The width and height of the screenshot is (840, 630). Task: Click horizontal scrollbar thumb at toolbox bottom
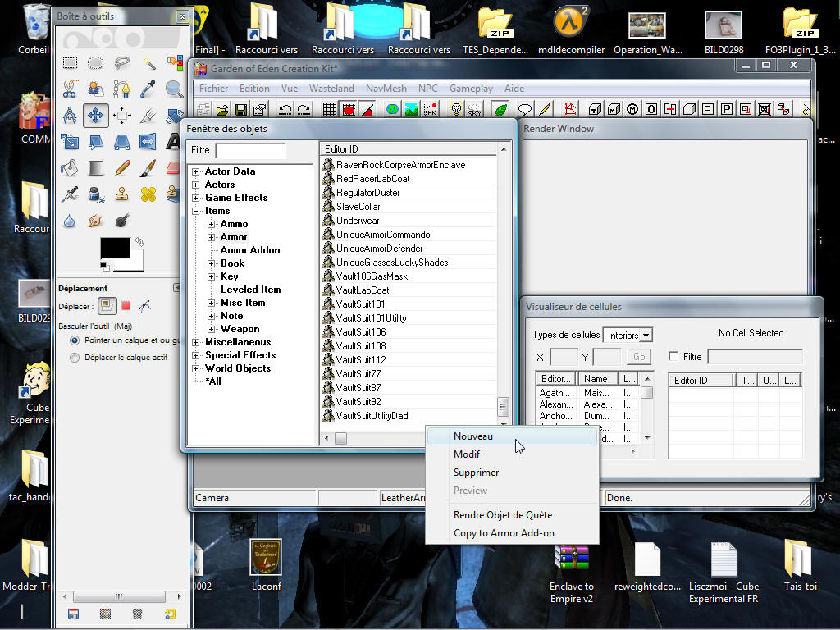click(119, 597)
